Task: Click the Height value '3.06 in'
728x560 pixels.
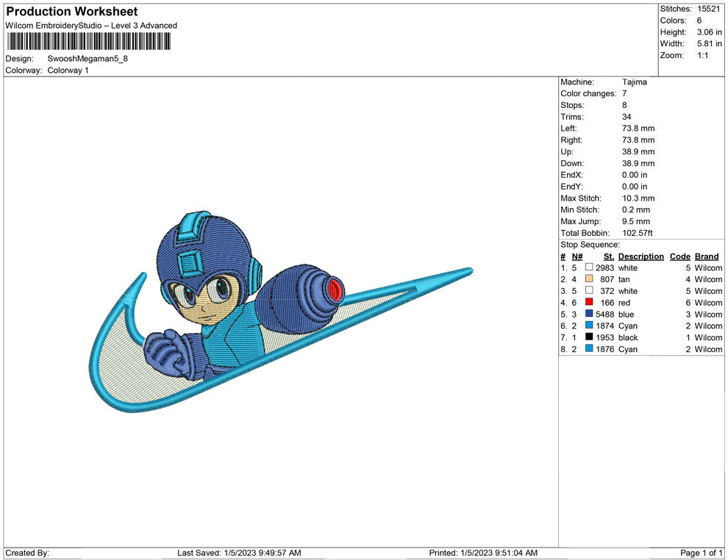Action: pos(710,32)
